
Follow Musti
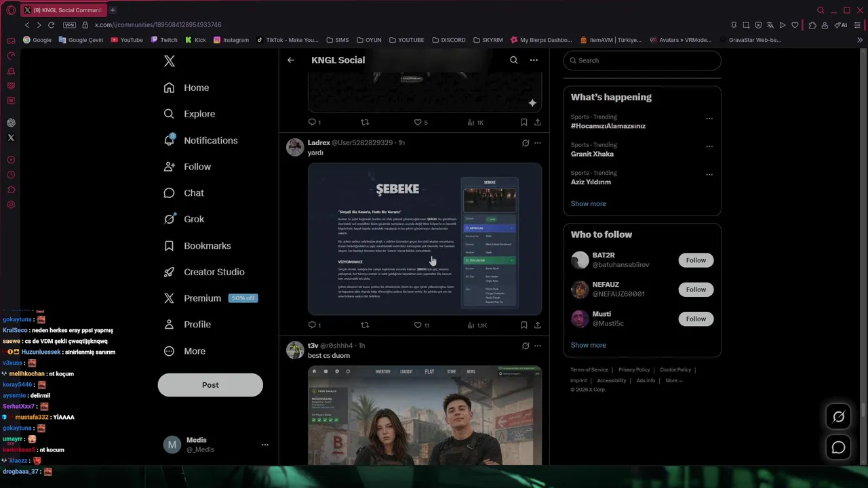tap(696, 319)
